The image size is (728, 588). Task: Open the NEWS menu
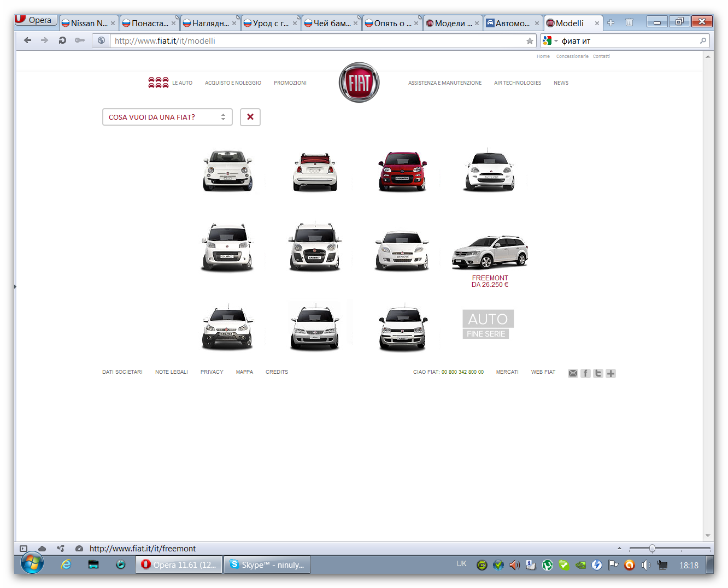click(561, 83)
